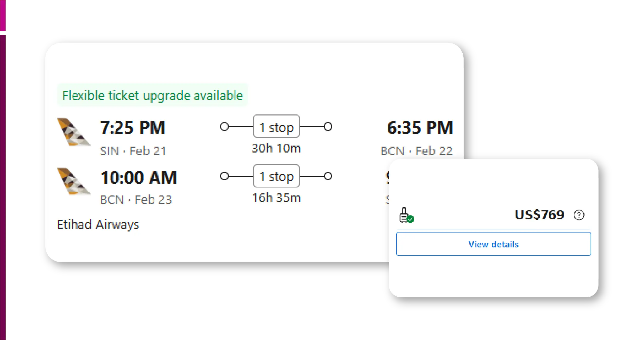This screenshot has height=340, width=644.
Task: Click the return route origin circle marker
Action: click(x=224, y=176)
